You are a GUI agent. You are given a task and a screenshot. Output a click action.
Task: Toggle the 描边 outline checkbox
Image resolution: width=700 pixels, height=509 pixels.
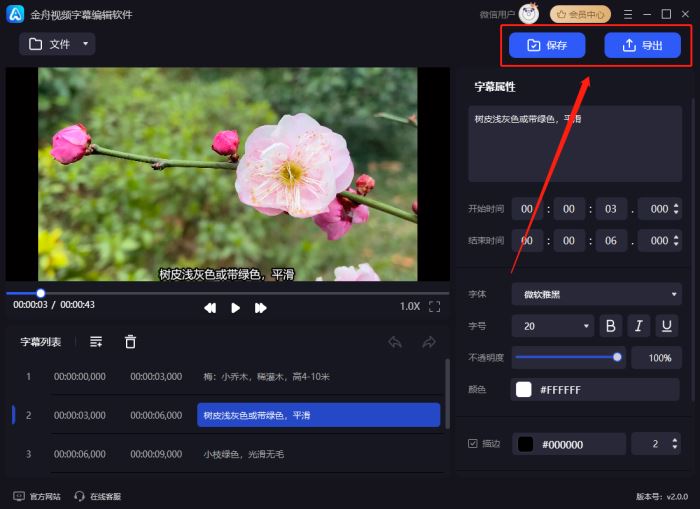pos(473,443)
